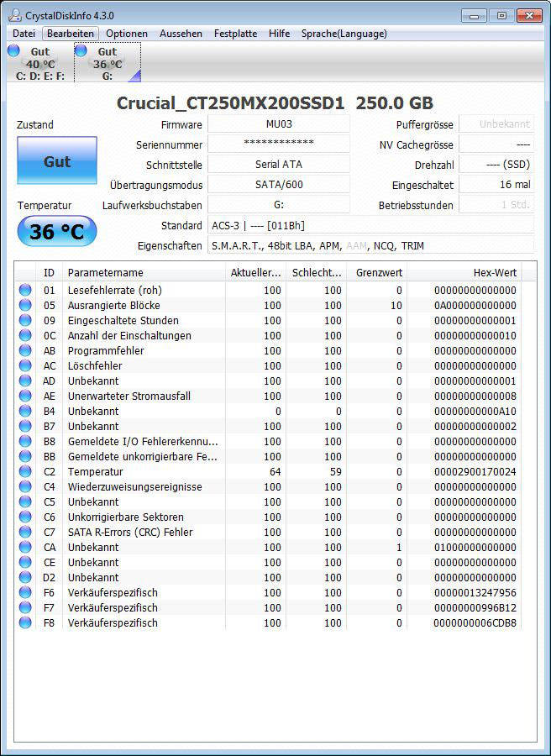Click the status orb in row B7
The height and width of the screenshot is (756, 551).
[x=25, y=426]
